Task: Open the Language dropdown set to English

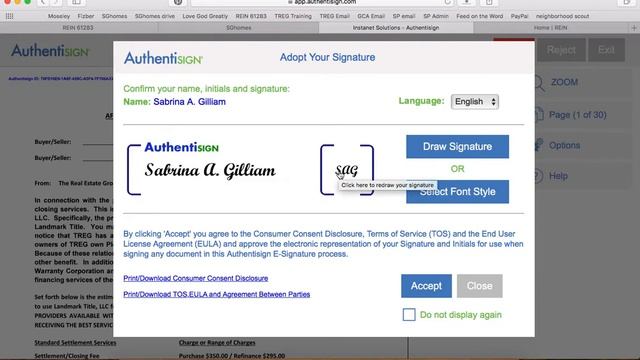Action: pos(475,102)
